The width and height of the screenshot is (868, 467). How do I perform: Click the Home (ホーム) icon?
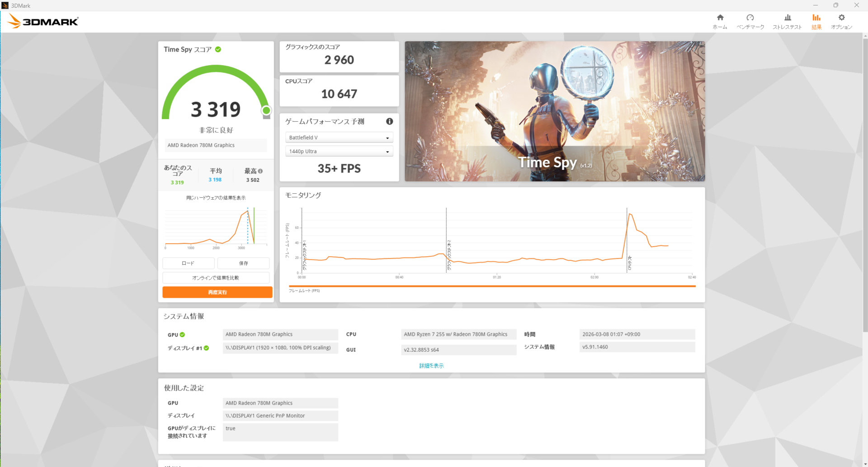(720, 18)
